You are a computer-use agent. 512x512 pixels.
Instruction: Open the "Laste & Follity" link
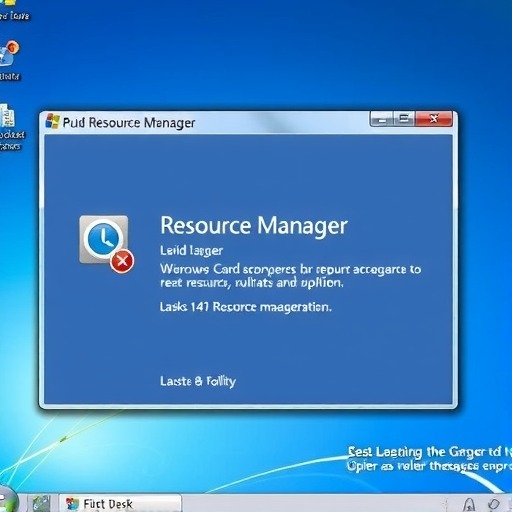point(198,381)
